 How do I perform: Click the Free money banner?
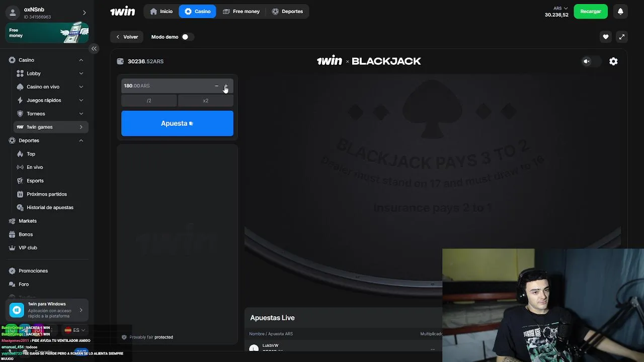tap(47, 33)
